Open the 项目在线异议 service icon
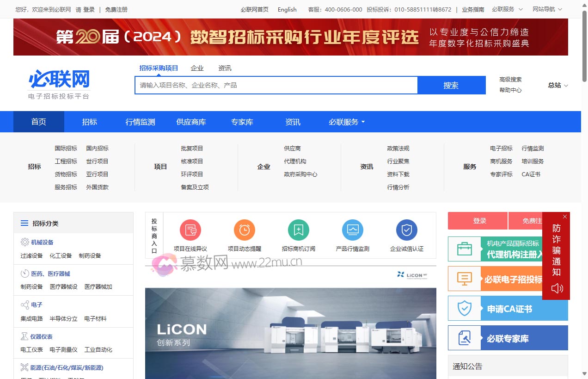 (x=190, y=230)
